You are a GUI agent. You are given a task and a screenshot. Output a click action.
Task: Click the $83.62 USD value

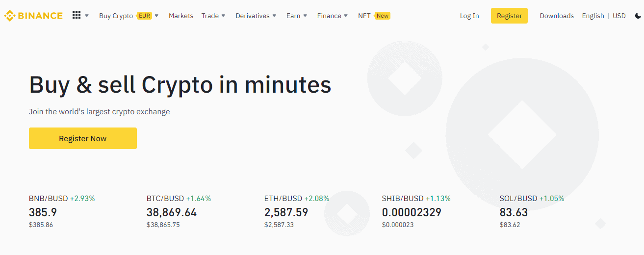510,225
